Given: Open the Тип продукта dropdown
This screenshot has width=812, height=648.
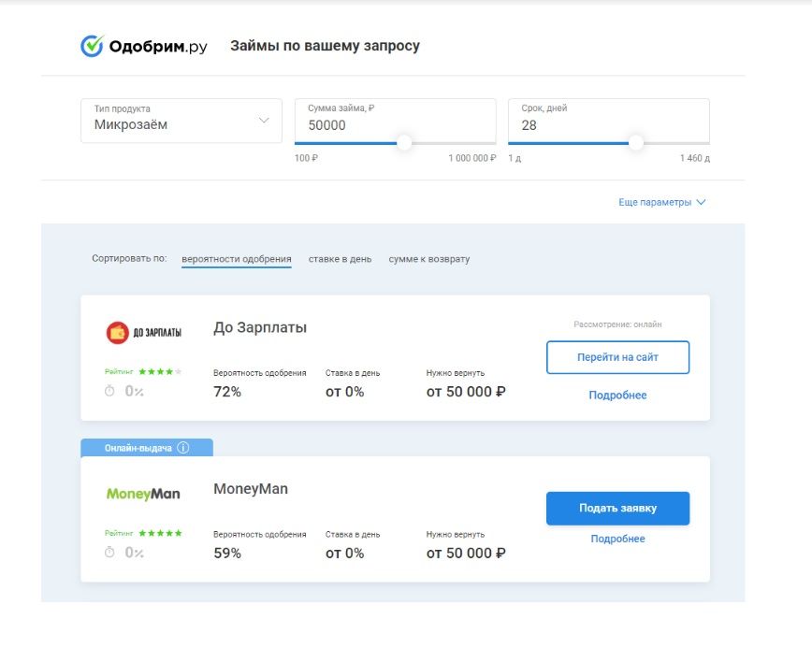Looking at the screenshot, I should (x=181, y=121).
